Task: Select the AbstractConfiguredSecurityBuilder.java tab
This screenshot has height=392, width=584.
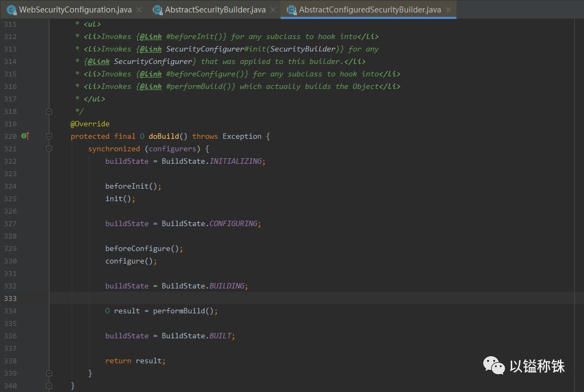Action: 370,10
